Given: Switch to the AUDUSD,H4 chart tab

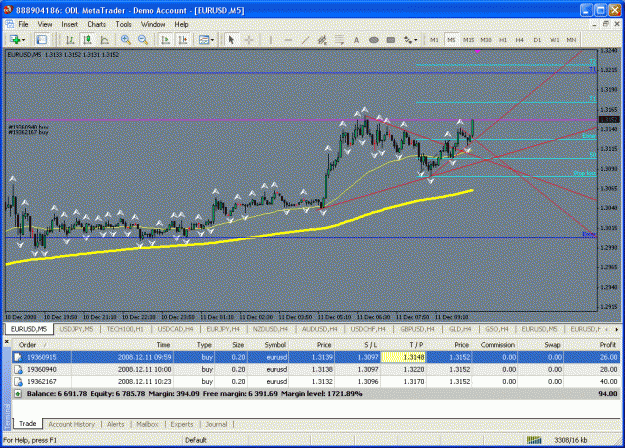Looking at the screenshot, I should (320, 329).
